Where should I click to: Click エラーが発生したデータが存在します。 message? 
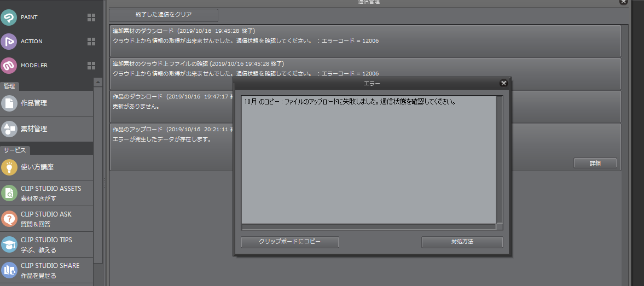[162, 139]
